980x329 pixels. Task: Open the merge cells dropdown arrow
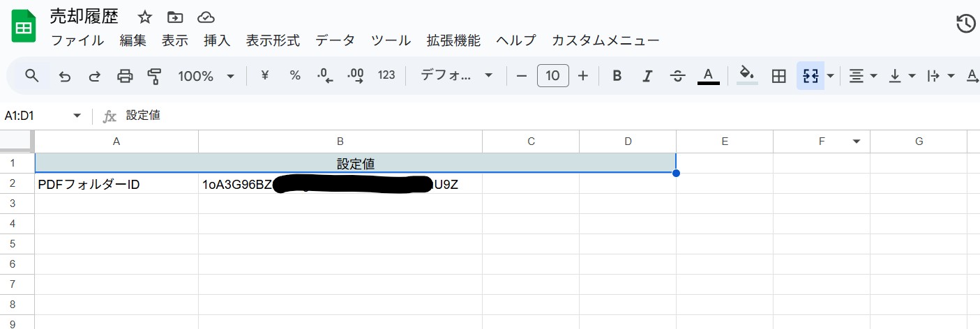tap(830, 76)
